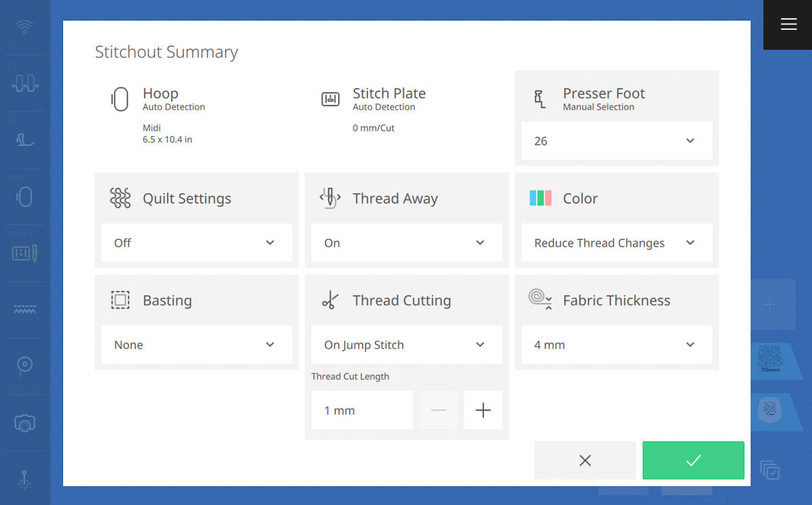The image size is (812, 505).
Task: Click the Hoop icon in summary
Action: click(120, 100)
